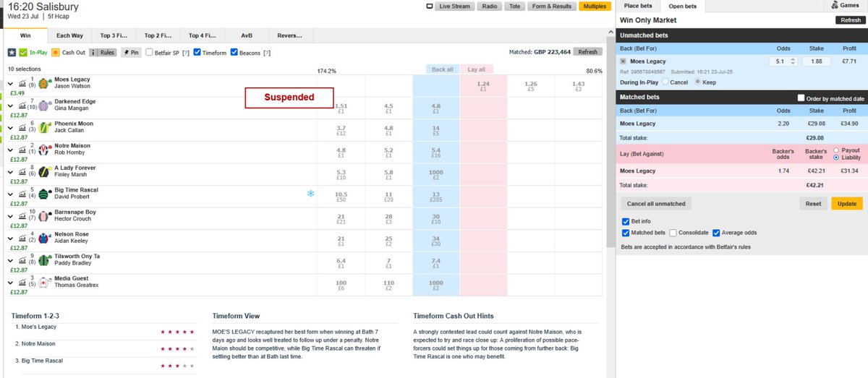Toggle the Bet info checkbox

(x=626, y=221)
